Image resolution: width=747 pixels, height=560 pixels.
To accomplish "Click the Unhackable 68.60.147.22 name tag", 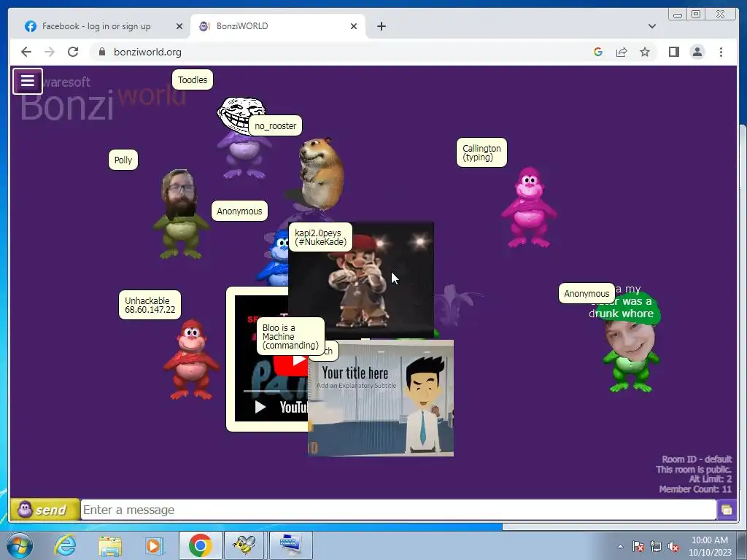I will point(150,306).
